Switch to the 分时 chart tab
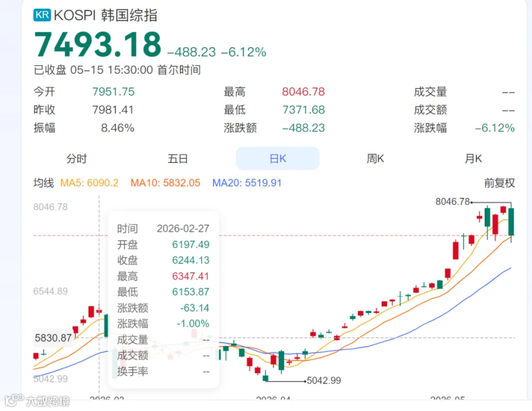This screenshot has height=411, width=532. (77, 158)
